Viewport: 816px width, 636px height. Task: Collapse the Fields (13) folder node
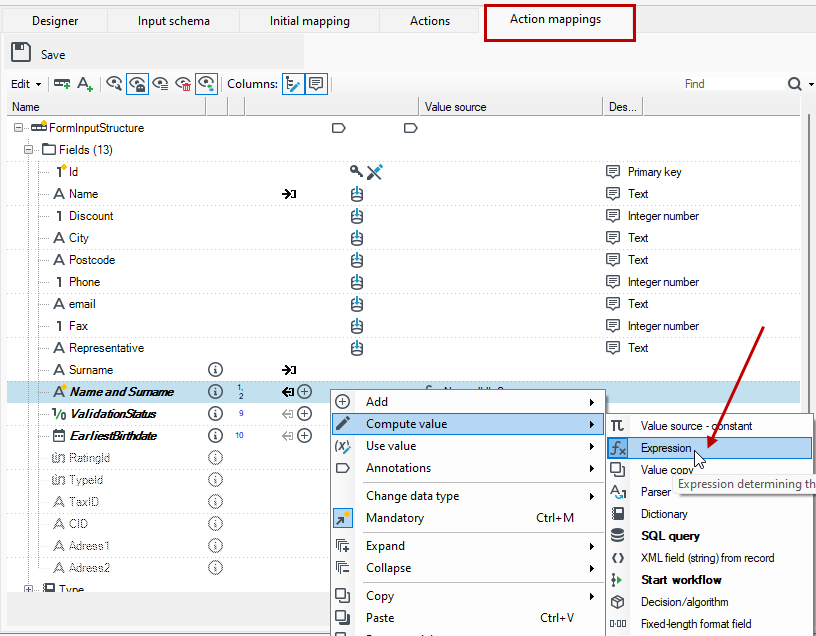pos(28,150)
